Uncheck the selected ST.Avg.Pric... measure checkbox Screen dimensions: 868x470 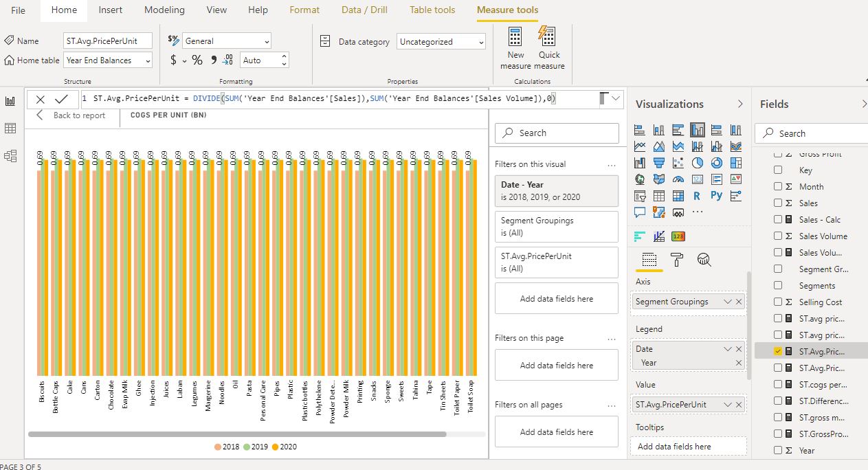[778, 351]
